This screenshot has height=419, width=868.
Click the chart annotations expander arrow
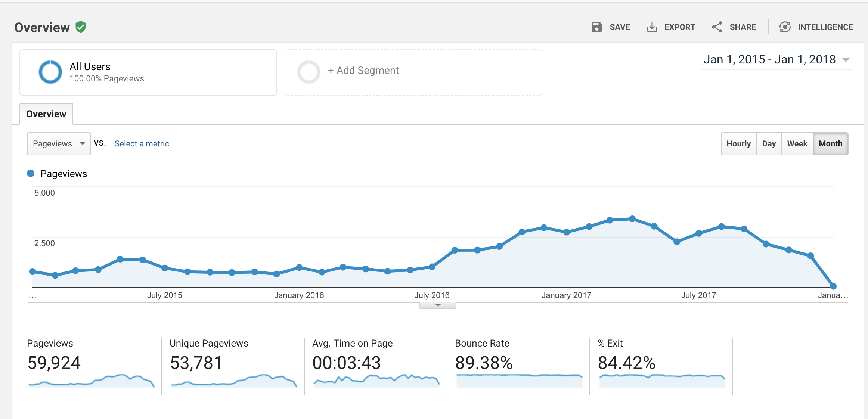point(438,305)
